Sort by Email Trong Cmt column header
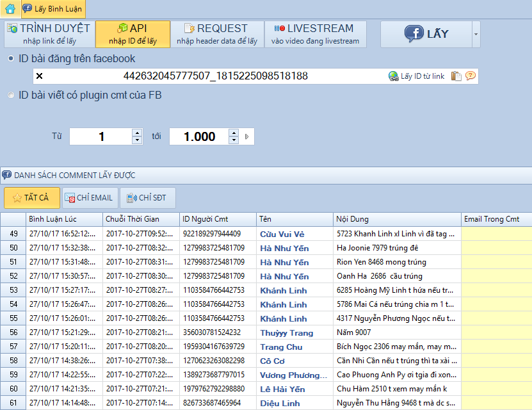Viewport: 532px width, 410px height. 496,219
